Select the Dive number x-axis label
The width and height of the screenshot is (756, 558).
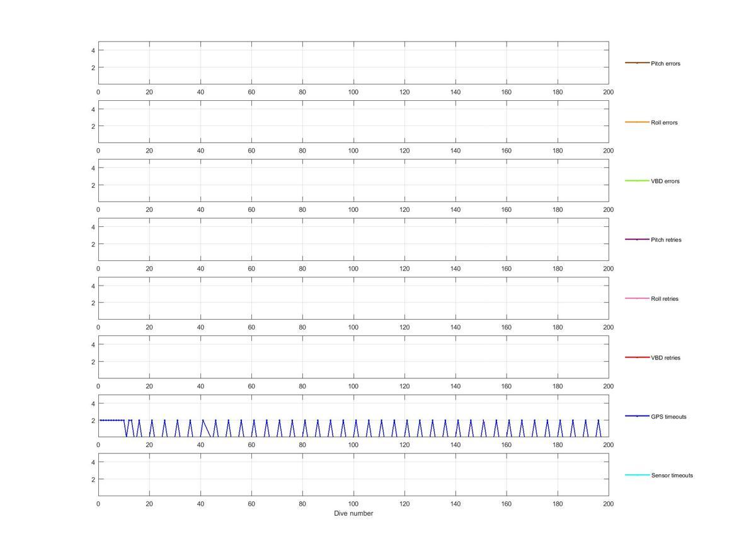tap(353, 513)
